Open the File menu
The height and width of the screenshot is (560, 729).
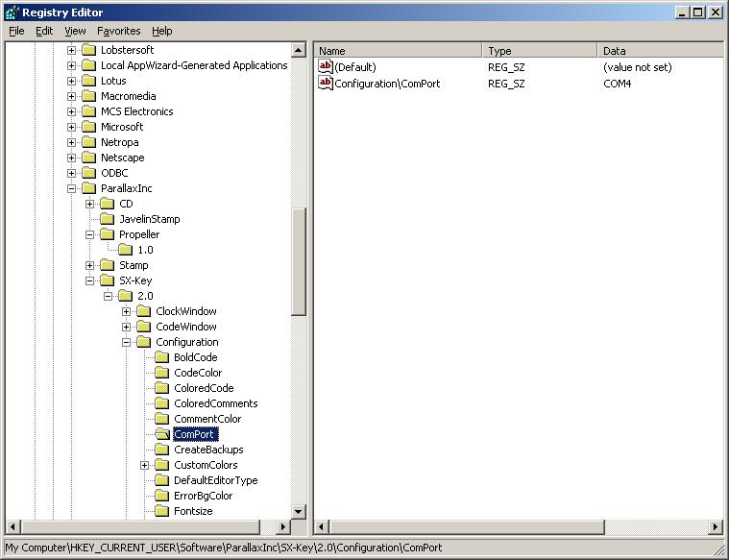coord(16,31)
